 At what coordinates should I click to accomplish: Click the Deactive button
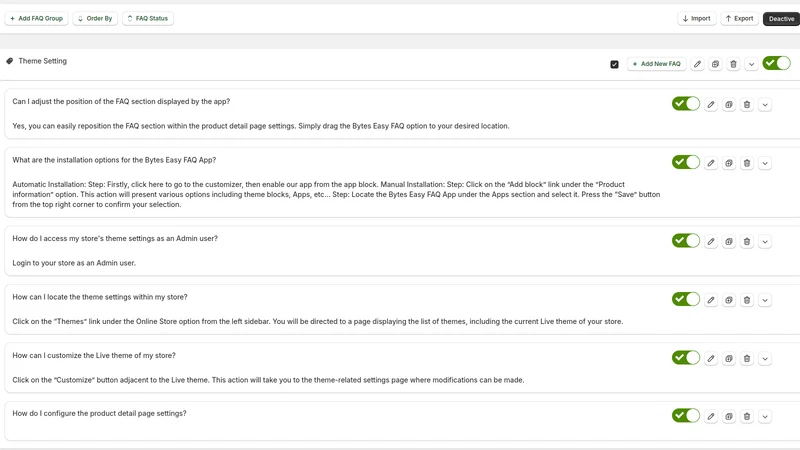point(781,19)
